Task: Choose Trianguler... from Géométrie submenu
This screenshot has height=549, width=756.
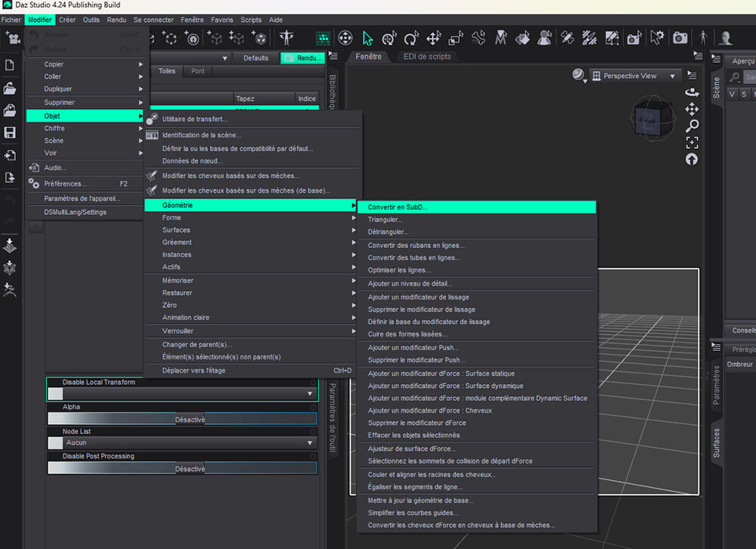Action: 476,219
